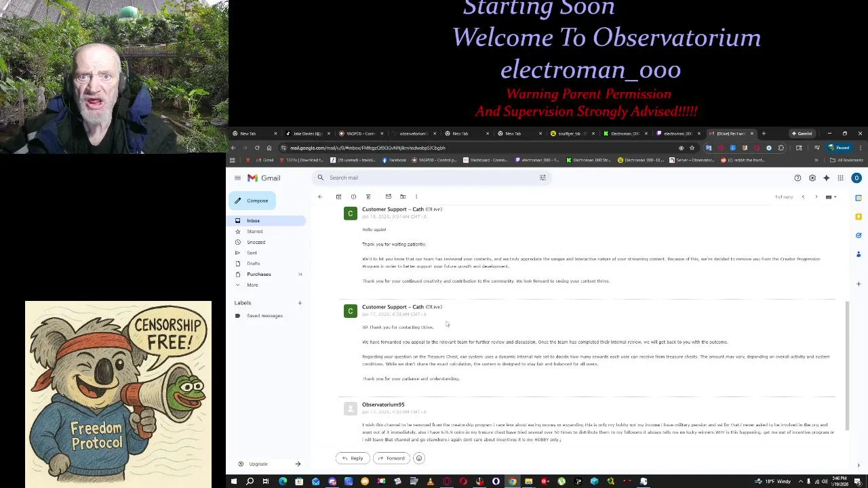Viewport: 868px width, 488px height.
Task: Archive this email conversation
Action: [x=338, y=197]
